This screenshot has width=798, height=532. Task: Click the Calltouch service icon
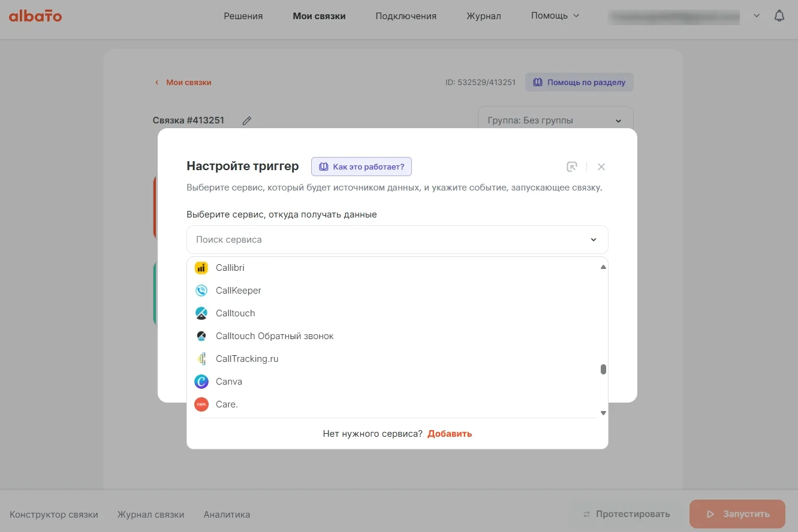[x=201, y=313]
